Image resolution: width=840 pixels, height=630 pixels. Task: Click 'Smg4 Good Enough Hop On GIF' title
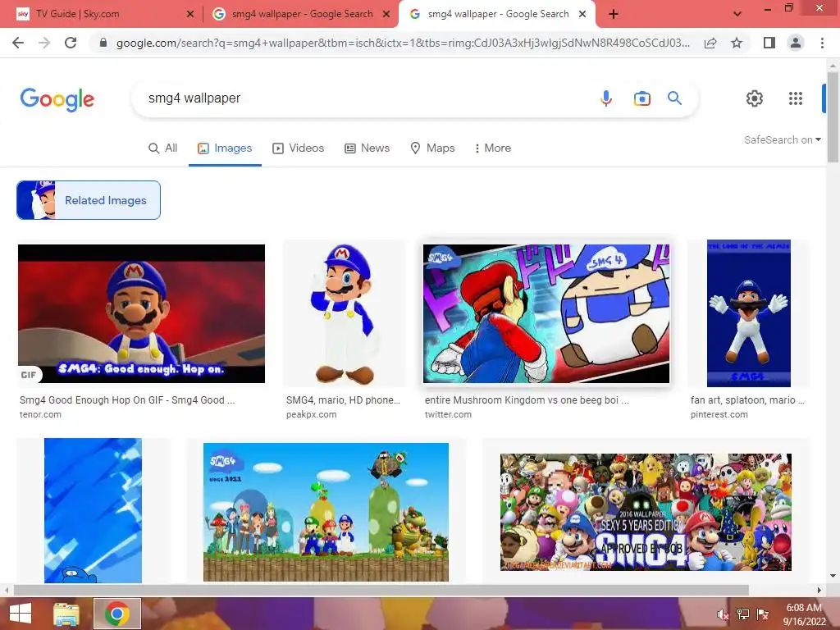point(127,400)
